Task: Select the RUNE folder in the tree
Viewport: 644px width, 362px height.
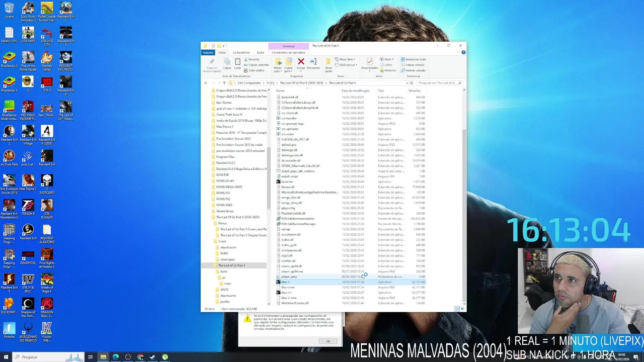Action: coord(224,253)
